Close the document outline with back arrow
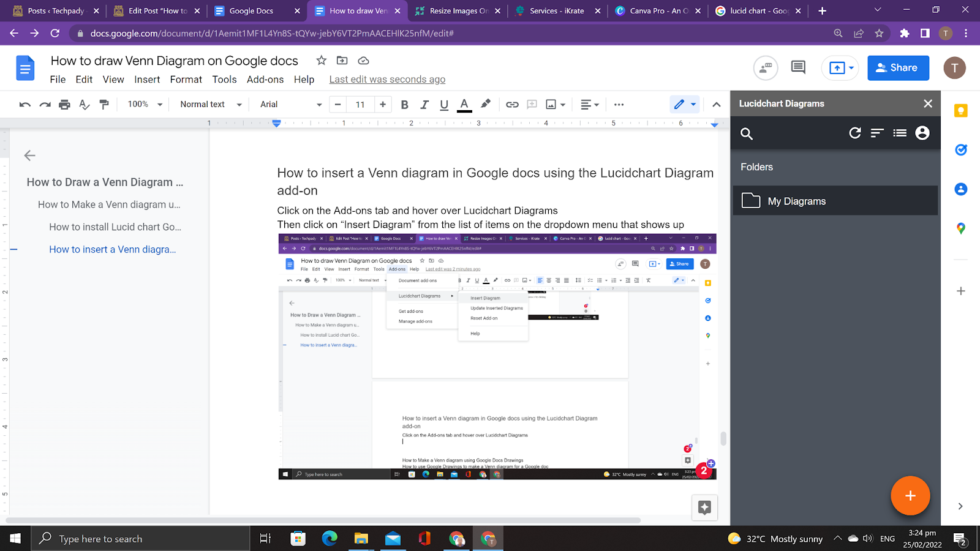This screenshot has height=551, width=980. point(29,156)
